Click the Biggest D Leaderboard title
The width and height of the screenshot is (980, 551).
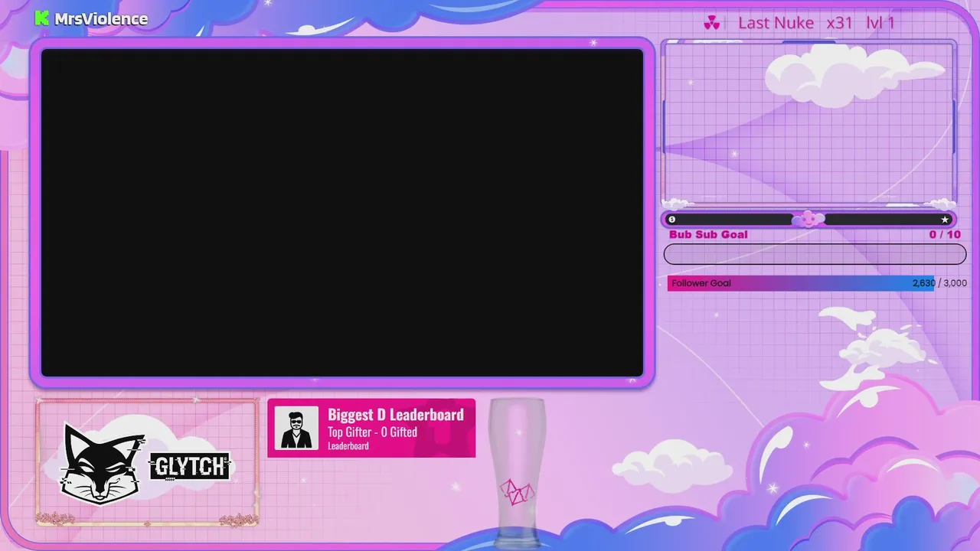coord(396,415)
